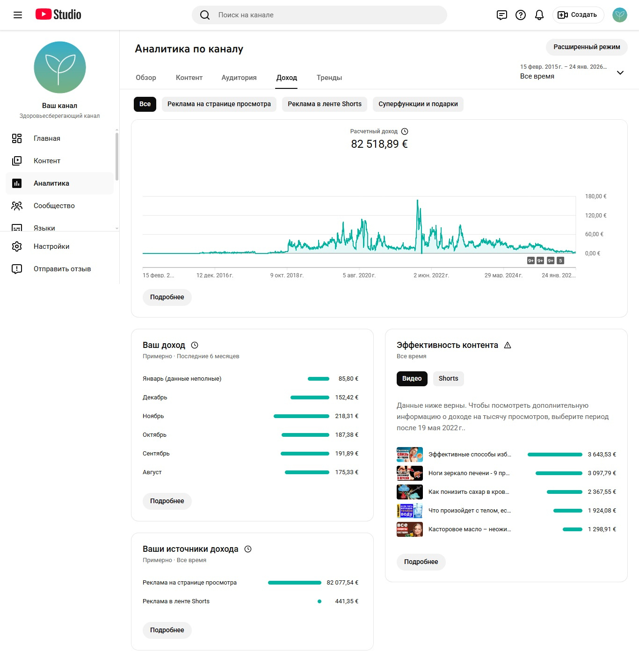Open the account avatar menu

[620, 15]
